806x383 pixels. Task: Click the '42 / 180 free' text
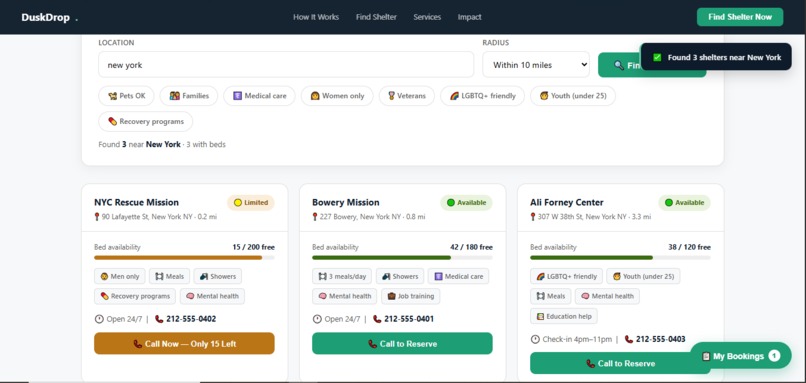(471, 247)
